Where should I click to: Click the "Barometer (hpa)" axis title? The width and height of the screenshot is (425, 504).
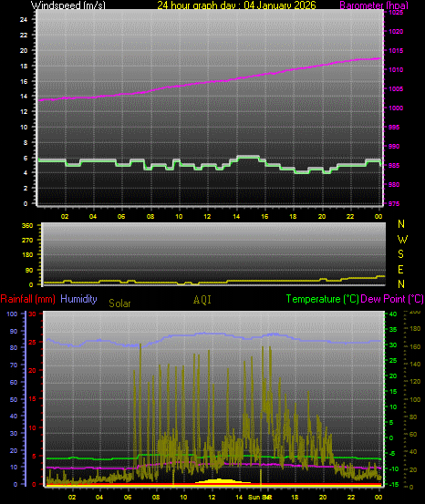(x=374, y=5)
